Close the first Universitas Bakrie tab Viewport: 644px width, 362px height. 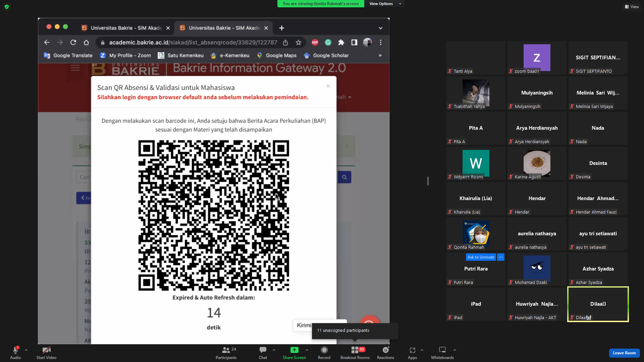pyautogui.click(x=168, y=28)
